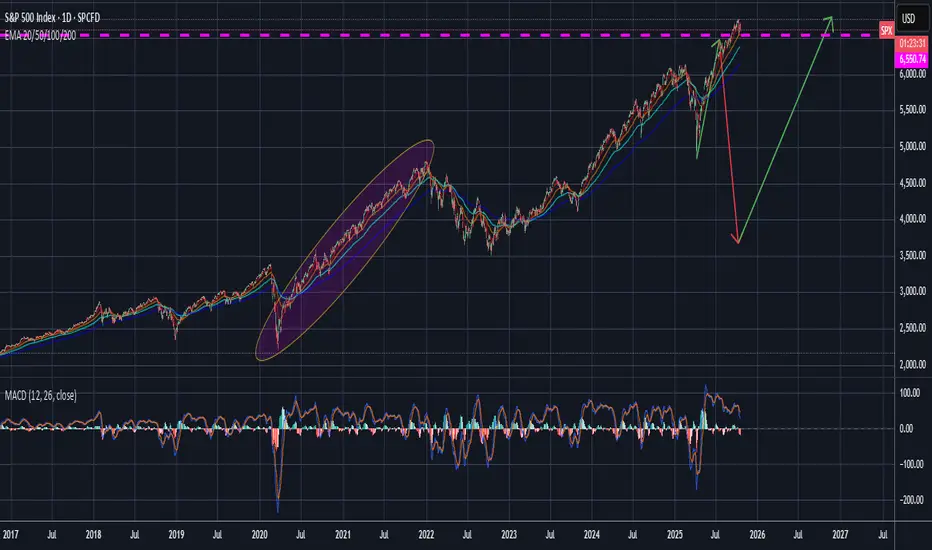Click the 3,000.00 price axis label

[912, 291]
